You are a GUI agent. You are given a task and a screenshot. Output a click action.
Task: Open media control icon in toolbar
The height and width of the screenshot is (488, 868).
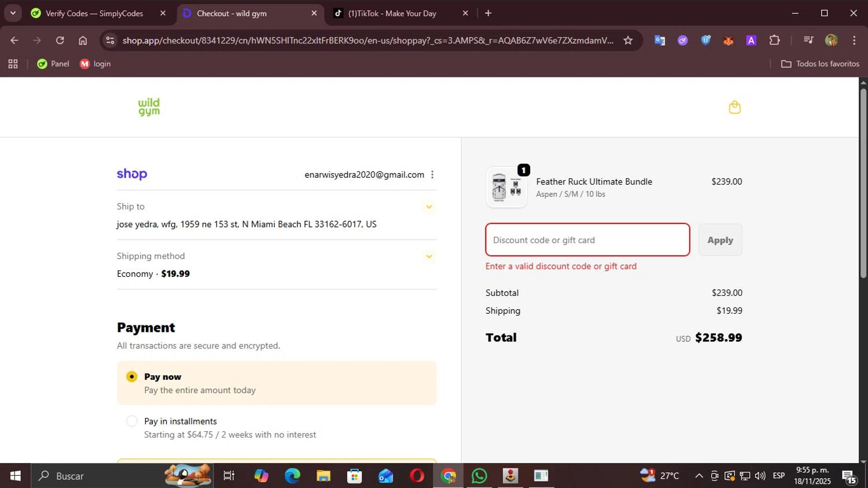click(808, 40)
